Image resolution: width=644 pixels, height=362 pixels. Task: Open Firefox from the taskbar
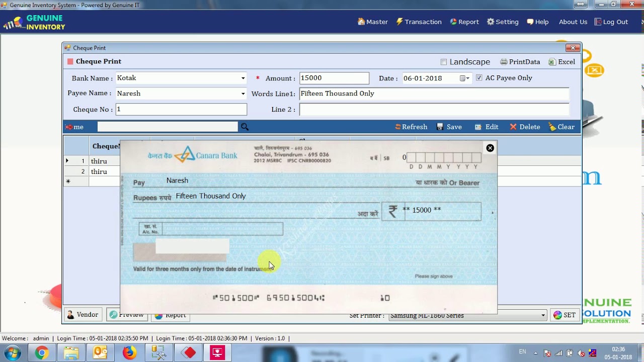point(129,353)
